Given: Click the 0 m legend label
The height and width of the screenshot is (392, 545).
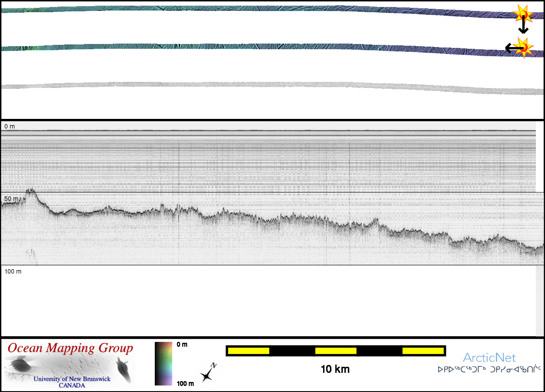Looking at the screenshot, I should pyautogui.click(x=182, y=345).
